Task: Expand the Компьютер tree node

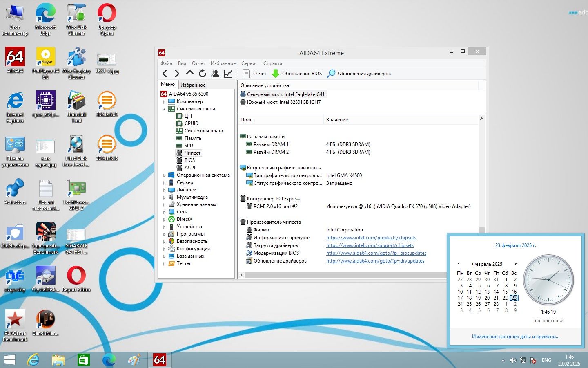Action: [x=165, y=102]
